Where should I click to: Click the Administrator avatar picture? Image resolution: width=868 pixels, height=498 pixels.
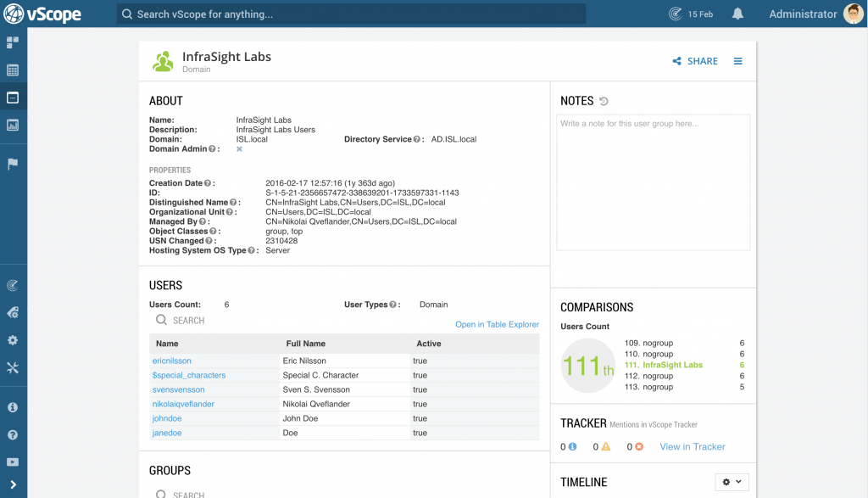click(853, 14)
